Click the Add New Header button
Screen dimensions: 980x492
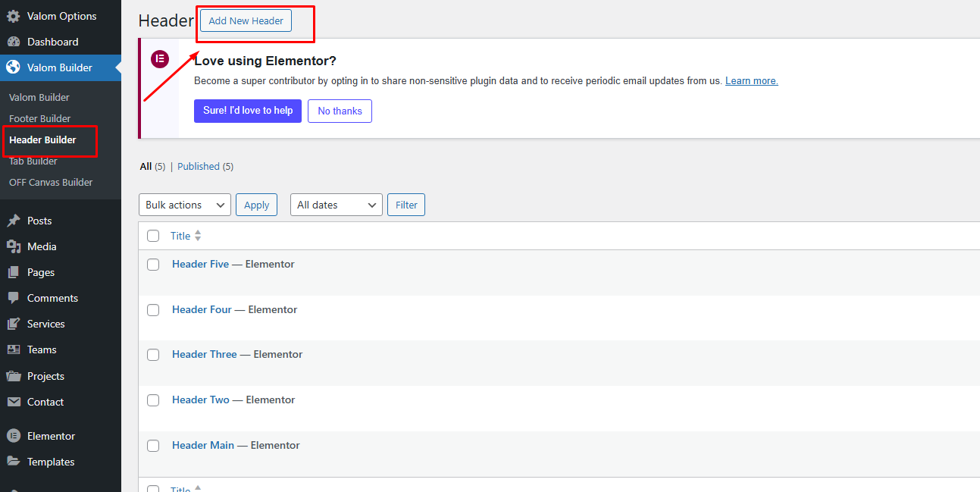point(246,20)
